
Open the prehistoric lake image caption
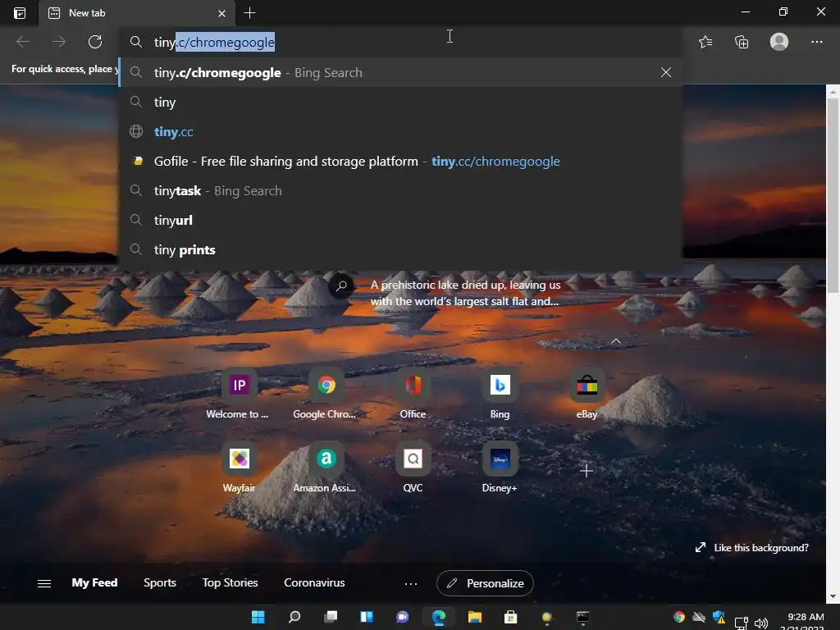(x=465, y=293)
